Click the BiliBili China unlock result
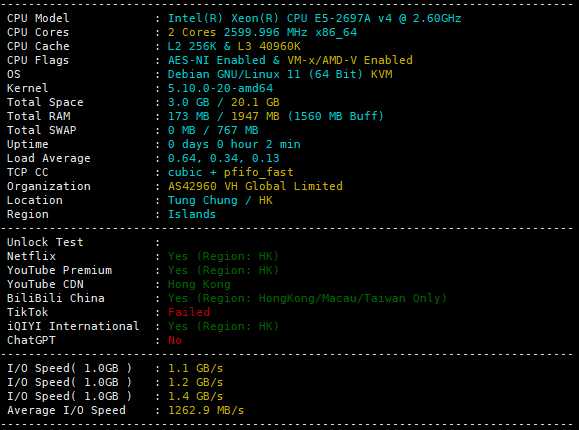Image resolution: width=579 pixels, height=430 pixels. [307, 298]
